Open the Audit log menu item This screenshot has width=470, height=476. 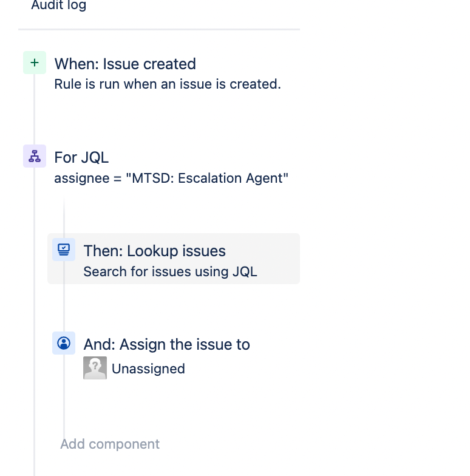pyautogui.click(x=58, y=5)
